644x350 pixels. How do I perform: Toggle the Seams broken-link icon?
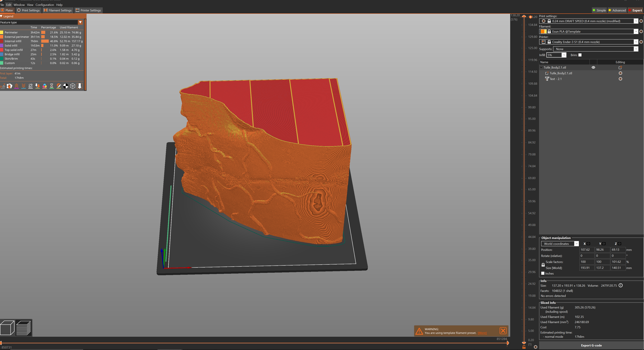[30, 86]
